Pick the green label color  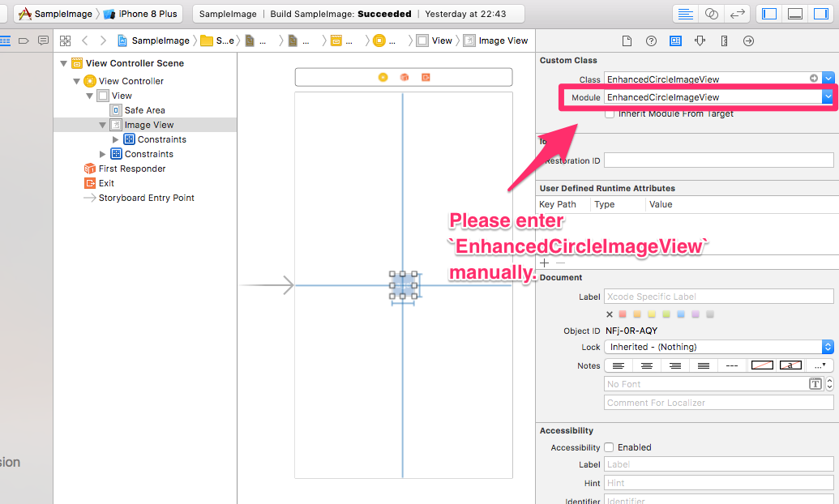pos(666,314)
